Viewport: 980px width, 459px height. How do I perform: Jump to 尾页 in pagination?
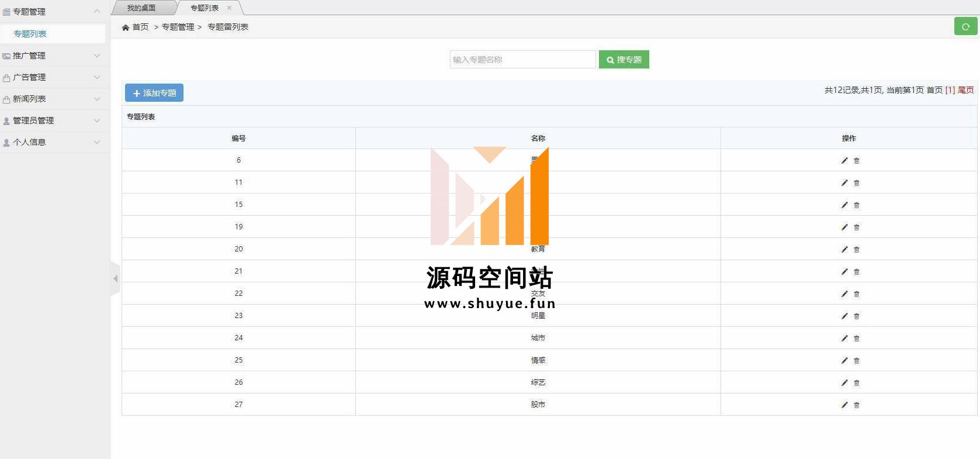[966, 90]
